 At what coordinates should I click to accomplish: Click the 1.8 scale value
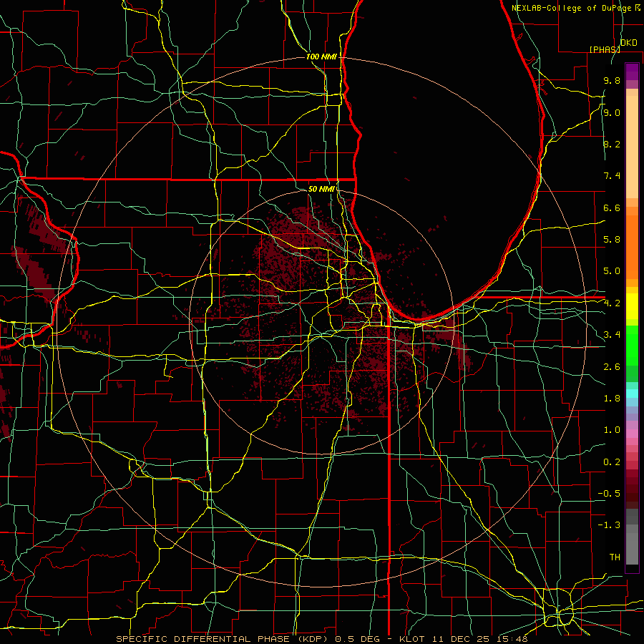[612, 399]
